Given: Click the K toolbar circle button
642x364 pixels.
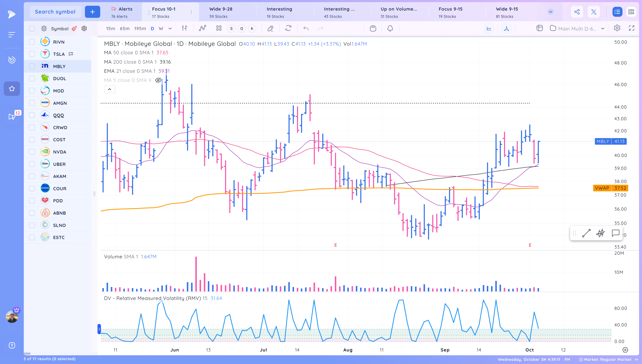Looking at the screenshot, I should coord(252,28).
